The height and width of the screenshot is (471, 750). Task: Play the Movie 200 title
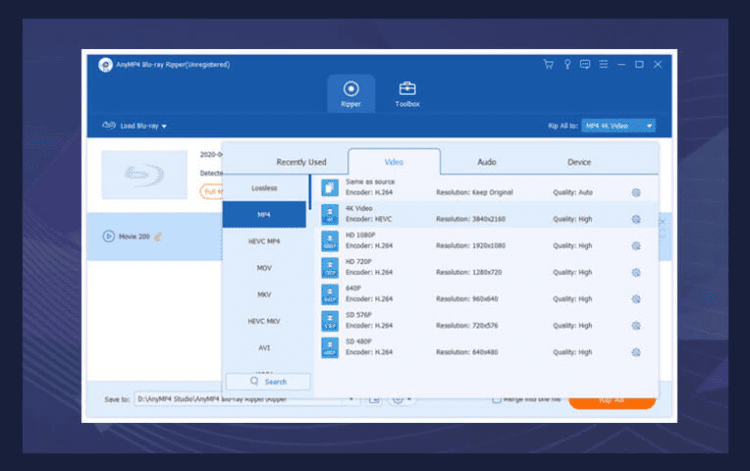tap(109, 236)
